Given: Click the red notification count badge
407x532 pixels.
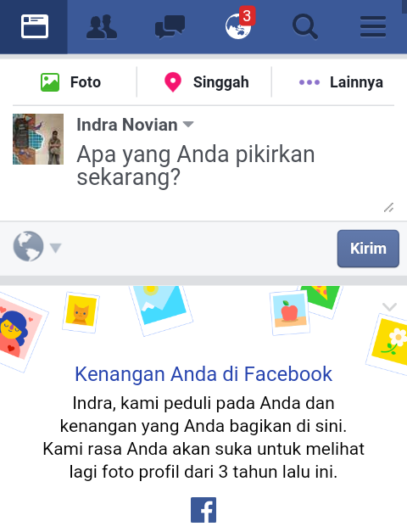Looking at the screenshot, I should (x=247, y=15).
